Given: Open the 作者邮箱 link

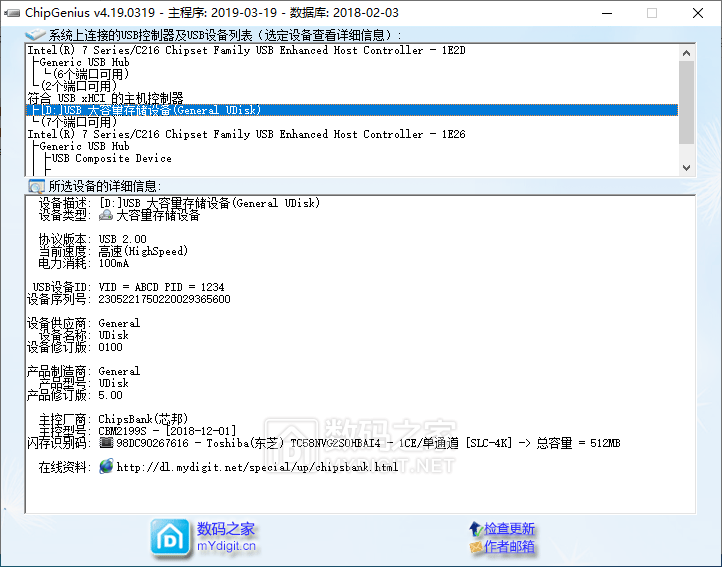Looking at the screenshot, I should [x=509, y=546].
